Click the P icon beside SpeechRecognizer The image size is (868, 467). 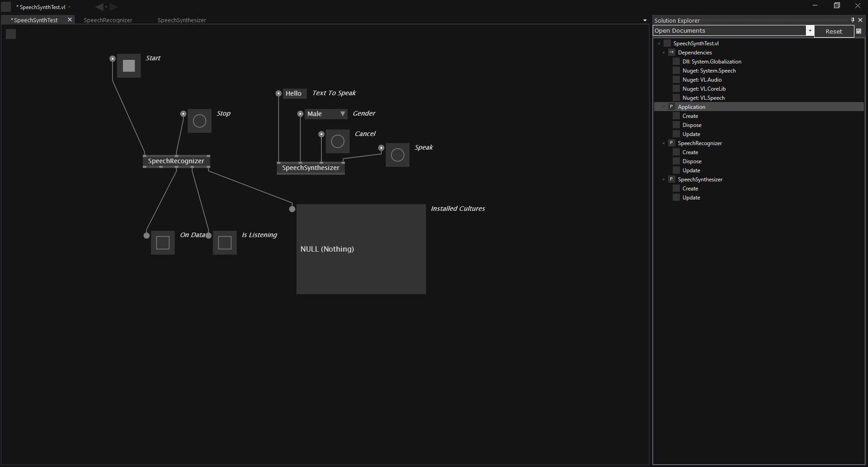click(671, 143)
